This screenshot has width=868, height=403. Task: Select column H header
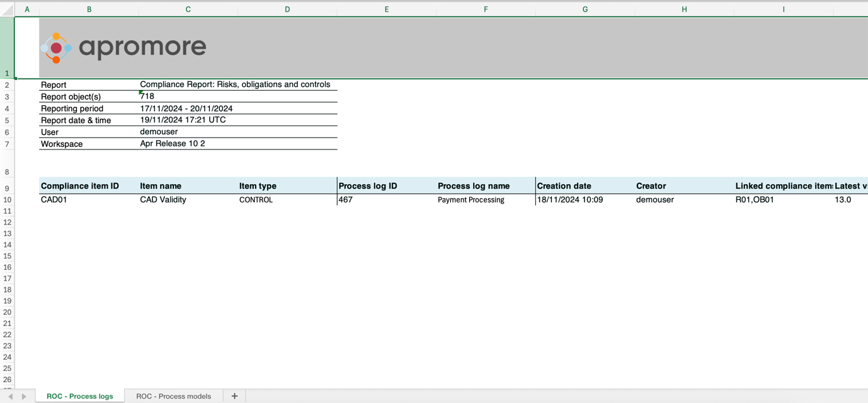click(684, 9)
